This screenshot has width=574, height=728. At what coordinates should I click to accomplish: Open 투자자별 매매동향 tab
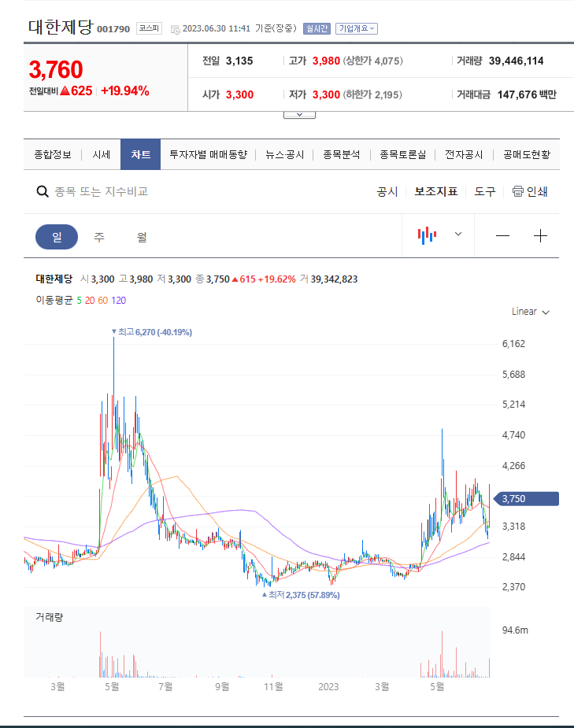point(208,154)
